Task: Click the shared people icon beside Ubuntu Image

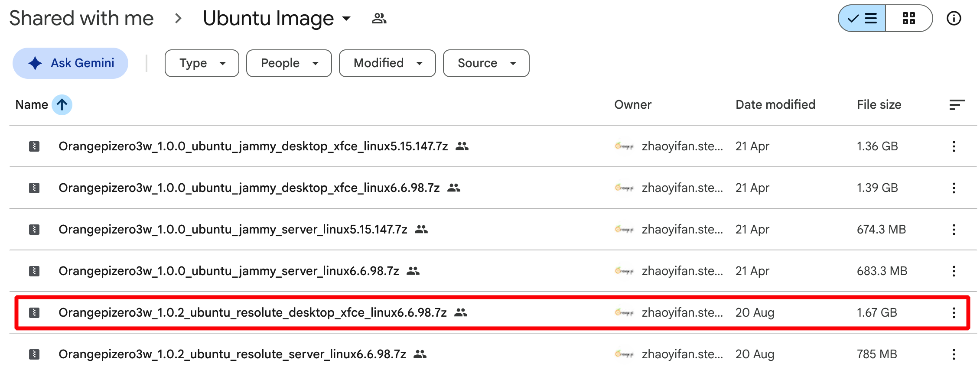Action: click(379, 18)
